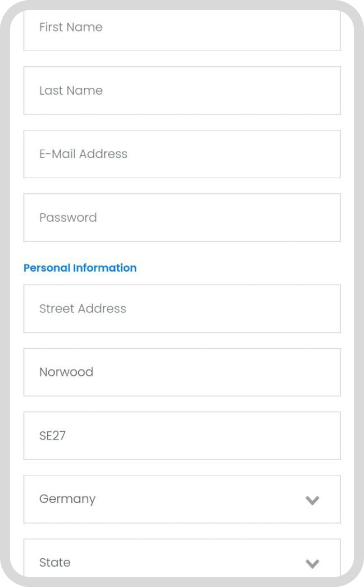Expand the State selection dropdown
The height and width of the screenshot is (587, 364).
182,558
